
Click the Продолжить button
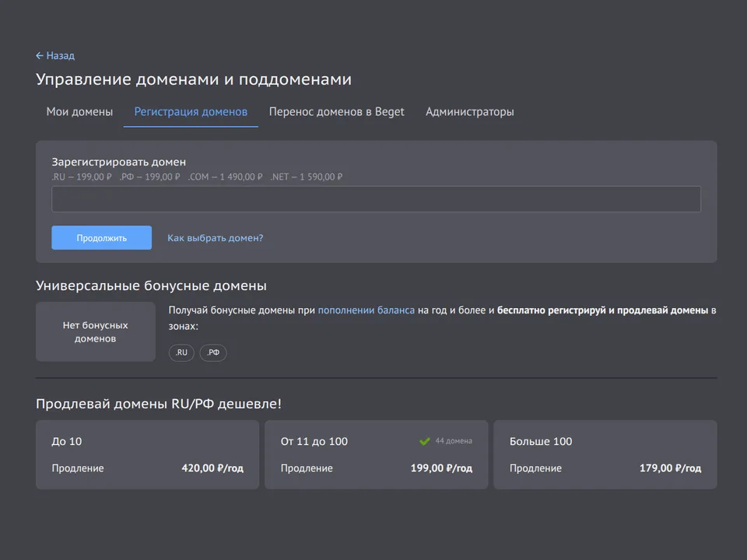pyautogui.click(x=101, y=238)
